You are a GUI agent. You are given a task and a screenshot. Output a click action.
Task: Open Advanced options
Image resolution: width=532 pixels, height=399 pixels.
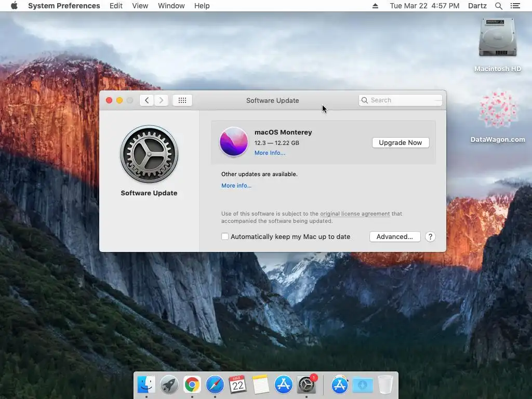[x=395, y=237]
